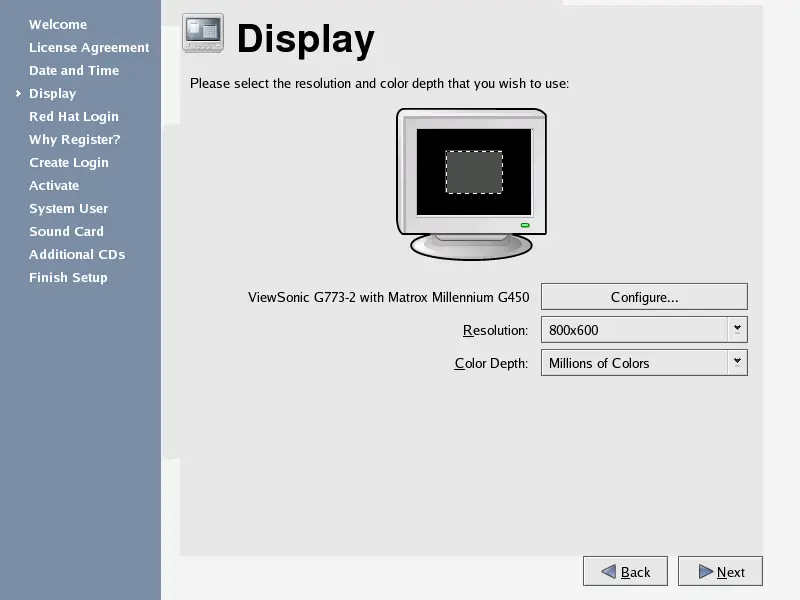Open Why Register? step
The width and height of the screenshot is (800, 600).
(74, 140)
